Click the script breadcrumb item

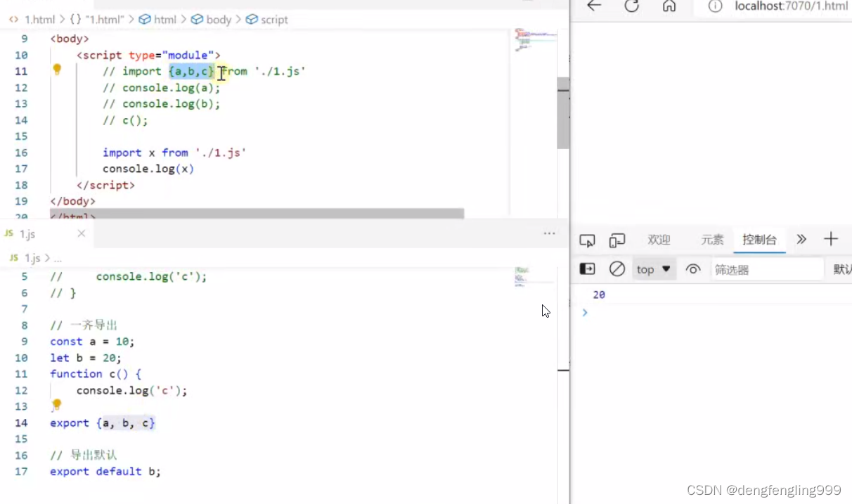[267, 19]
